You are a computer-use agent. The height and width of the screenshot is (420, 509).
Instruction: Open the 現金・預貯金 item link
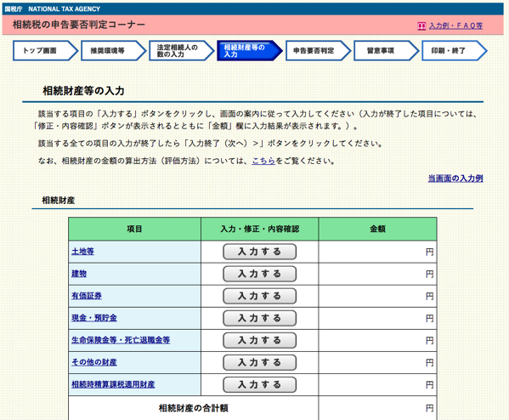click(94, 318)
